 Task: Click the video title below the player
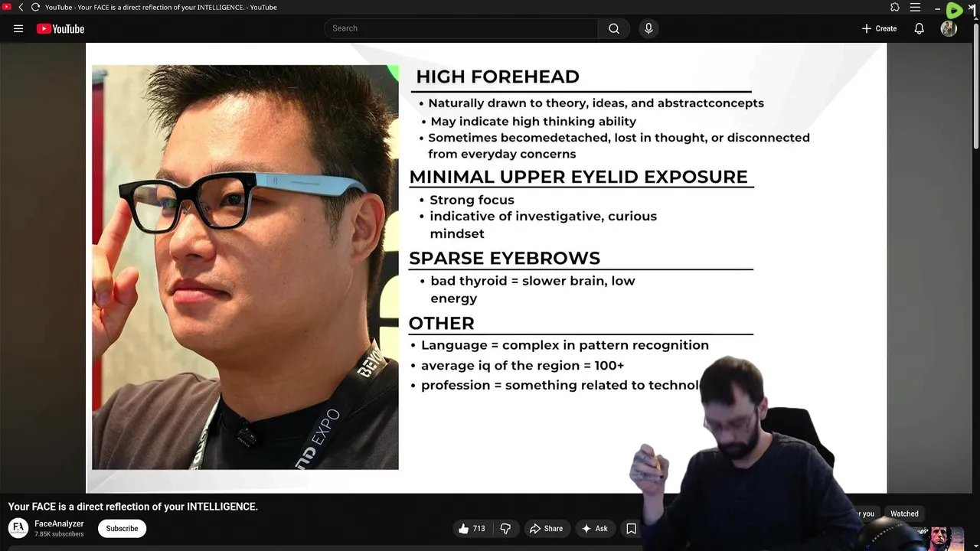click(x=133, y=507)
